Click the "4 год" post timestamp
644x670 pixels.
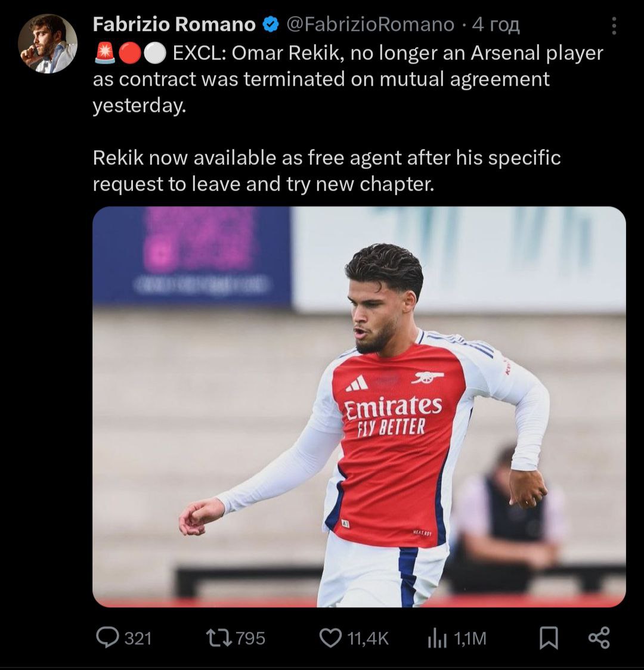coord(496,24)
